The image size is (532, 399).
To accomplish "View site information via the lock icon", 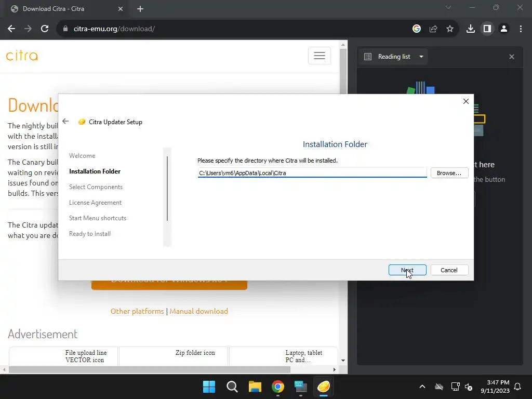I will coord(65,29).
